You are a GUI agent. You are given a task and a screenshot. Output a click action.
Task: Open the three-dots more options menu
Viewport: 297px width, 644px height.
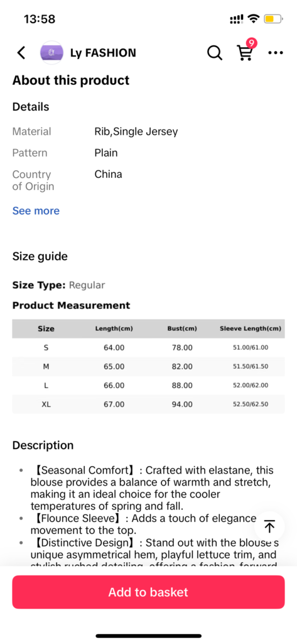(275, 53)
